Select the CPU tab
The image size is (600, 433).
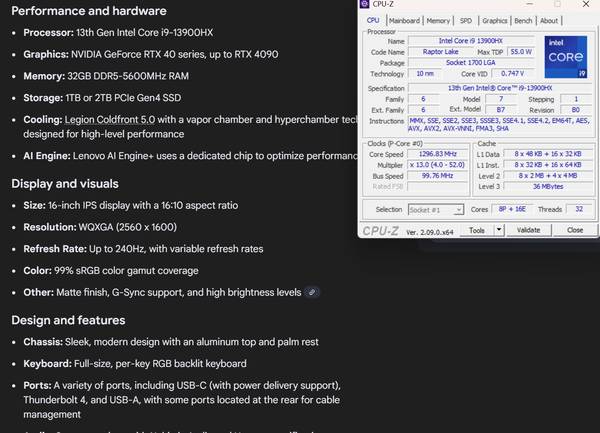[x=373, y=20]
